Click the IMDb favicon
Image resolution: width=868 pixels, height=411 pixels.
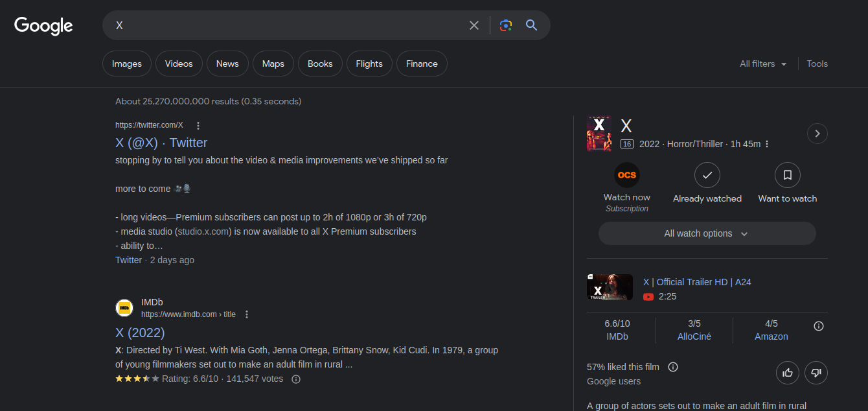124,308
